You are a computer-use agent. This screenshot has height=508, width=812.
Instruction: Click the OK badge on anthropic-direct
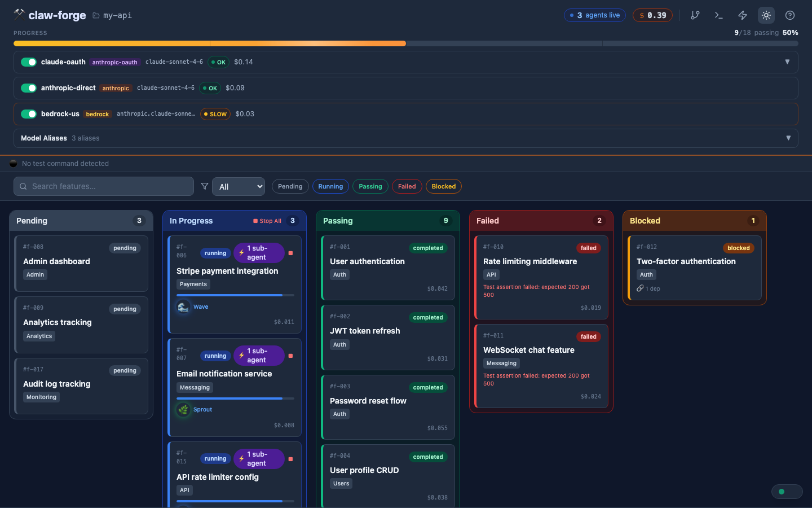click(x=210, y=88)
